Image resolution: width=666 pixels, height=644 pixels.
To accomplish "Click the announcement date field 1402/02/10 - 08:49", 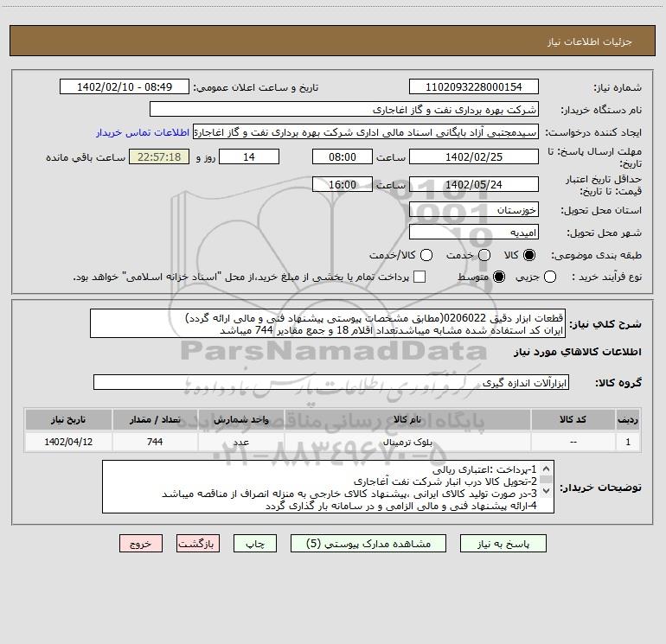I will click(125, 87).
